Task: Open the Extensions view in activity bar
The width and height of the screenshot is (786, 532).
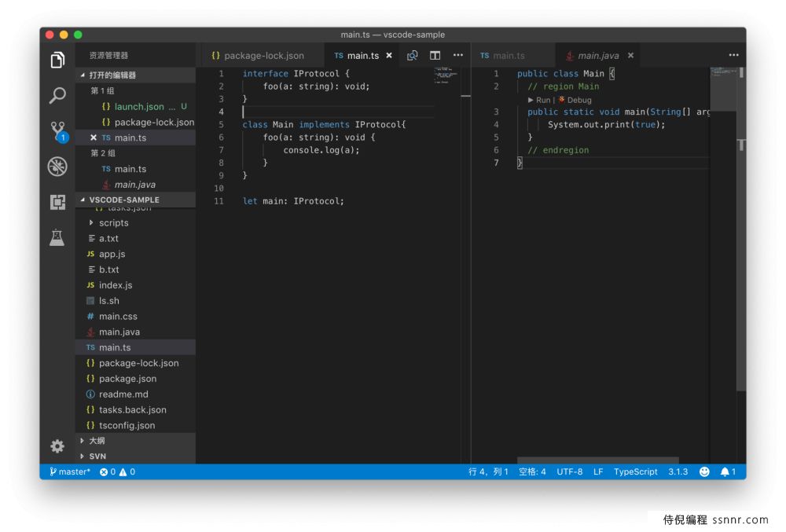Action: point(57,203)
